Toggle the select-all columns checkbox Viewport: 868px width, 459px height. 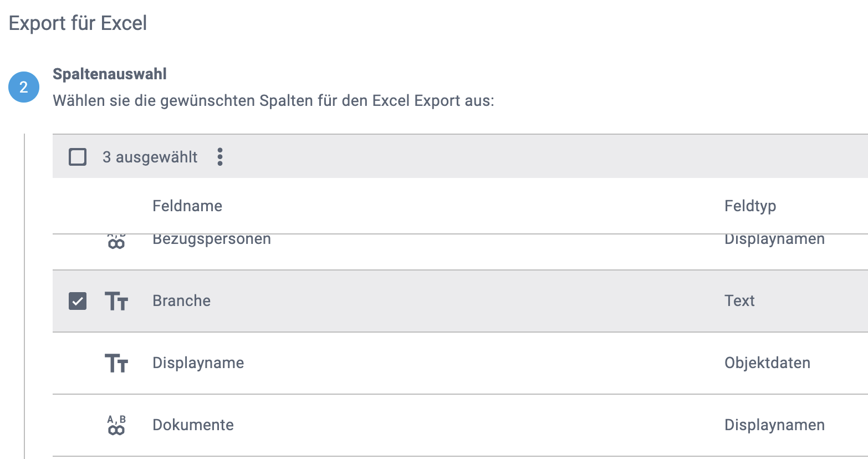[x=78, y=157]
